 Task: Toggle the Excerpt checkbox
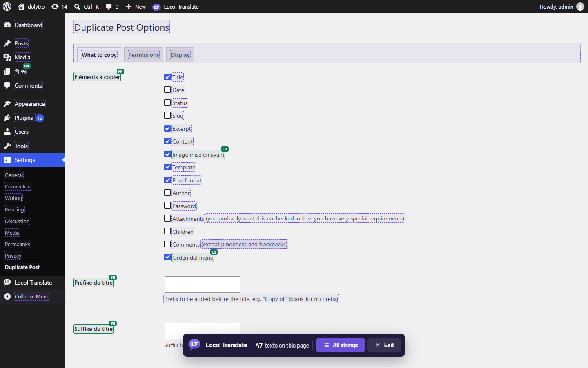click(167, 128)
